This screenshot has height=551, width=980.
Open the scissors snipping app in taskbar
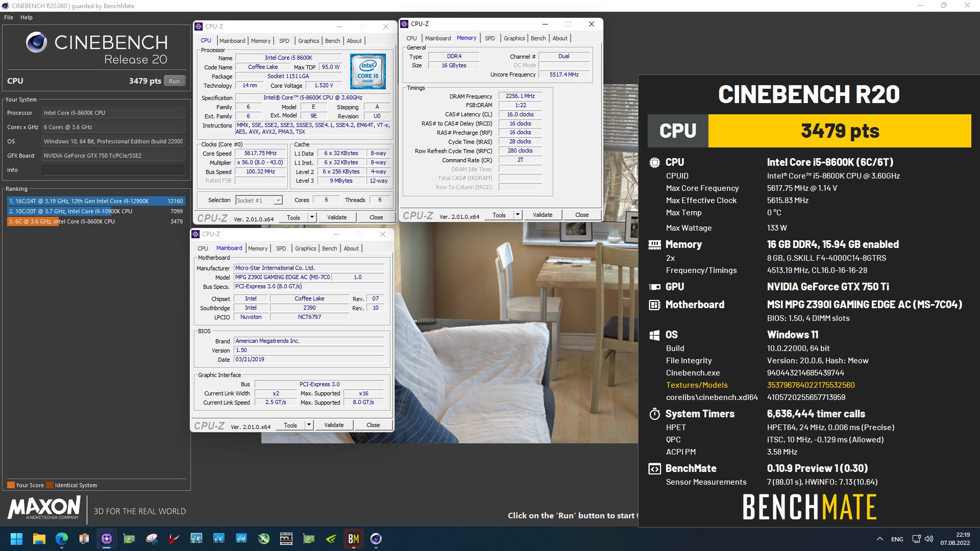point(152,539)
